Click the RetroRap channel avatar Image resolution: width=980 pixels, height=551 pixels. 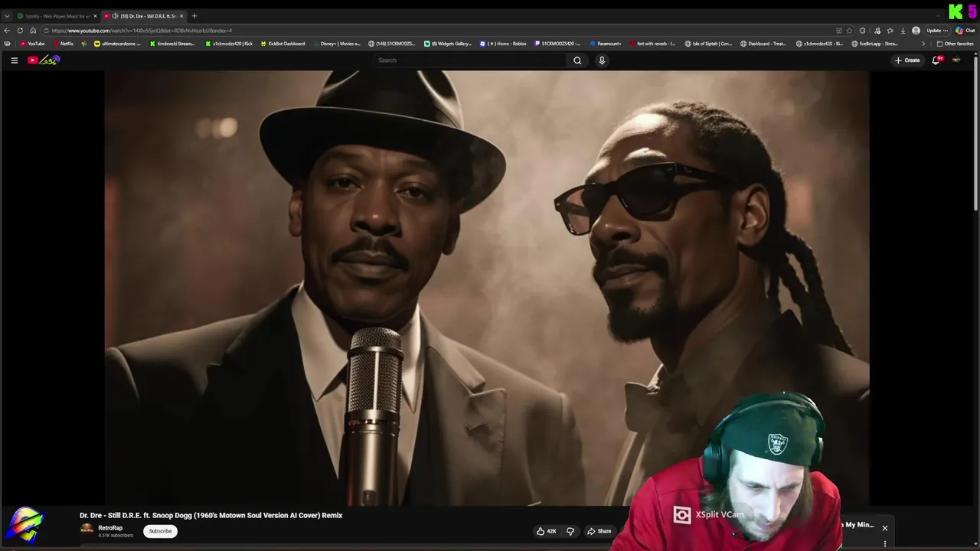pyautogui.click(x=87, y=530)
